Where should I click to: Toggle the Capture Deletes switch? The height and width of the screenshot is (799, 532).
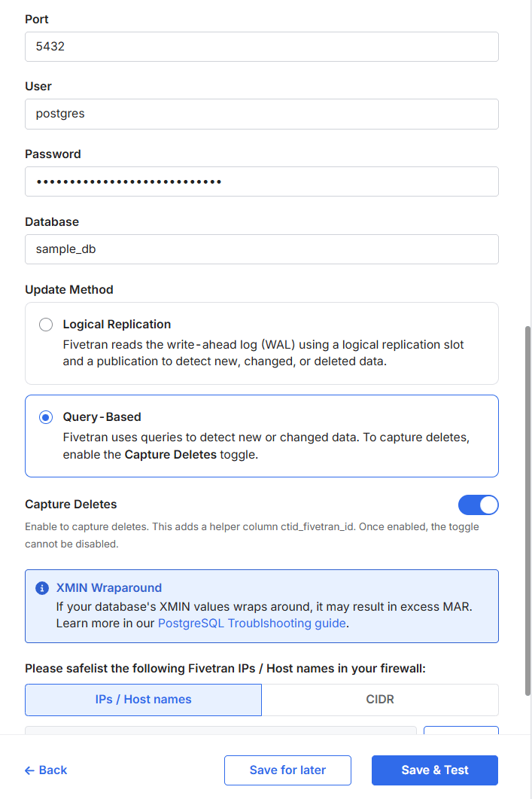pyautogui.click(x=478, y=505)
